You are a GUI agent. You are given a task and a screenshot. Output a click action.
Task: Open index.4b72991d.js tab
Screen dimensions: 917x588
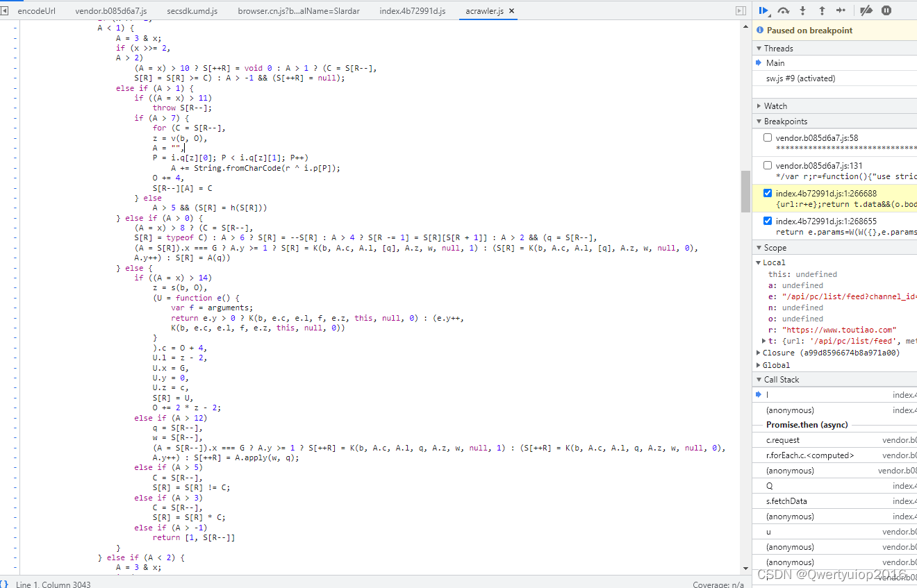tap(413, 12)
